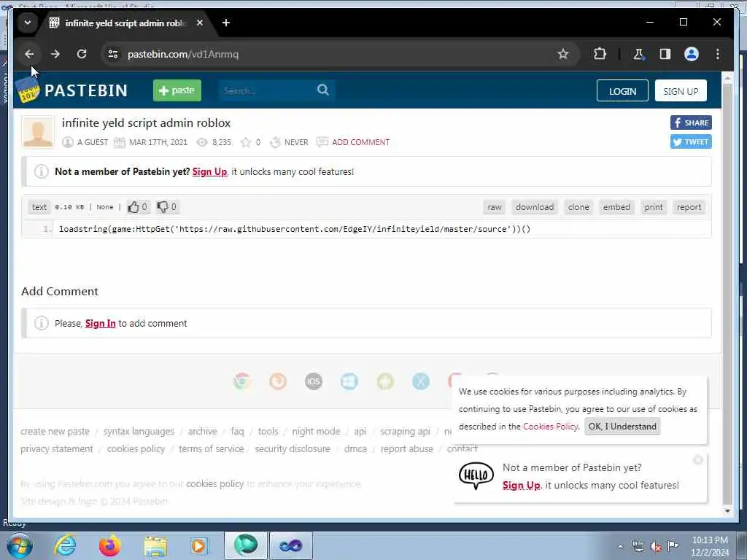This screenshot has height=560, width=747.
Task: Click Sign In to add comment
Action: [100, 323]
